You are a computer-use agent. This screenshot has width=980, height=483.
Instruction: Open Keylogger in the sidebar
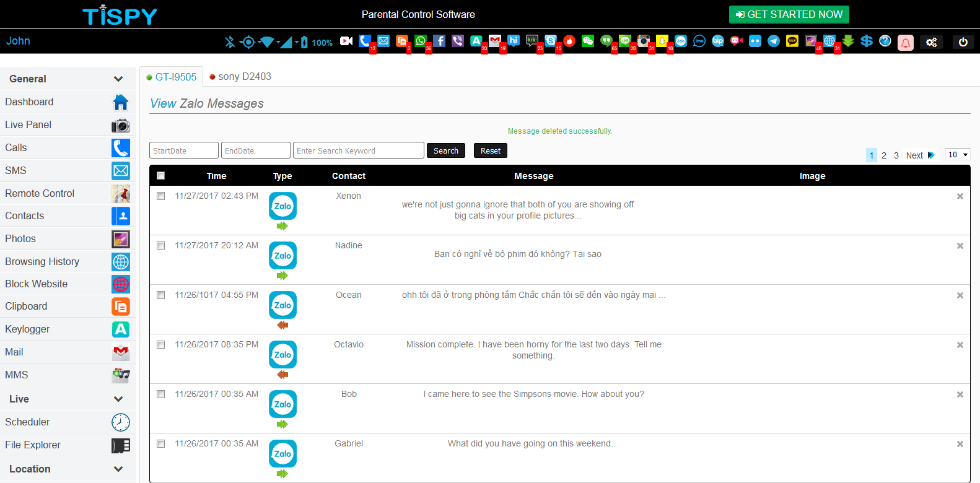(68, 329)
